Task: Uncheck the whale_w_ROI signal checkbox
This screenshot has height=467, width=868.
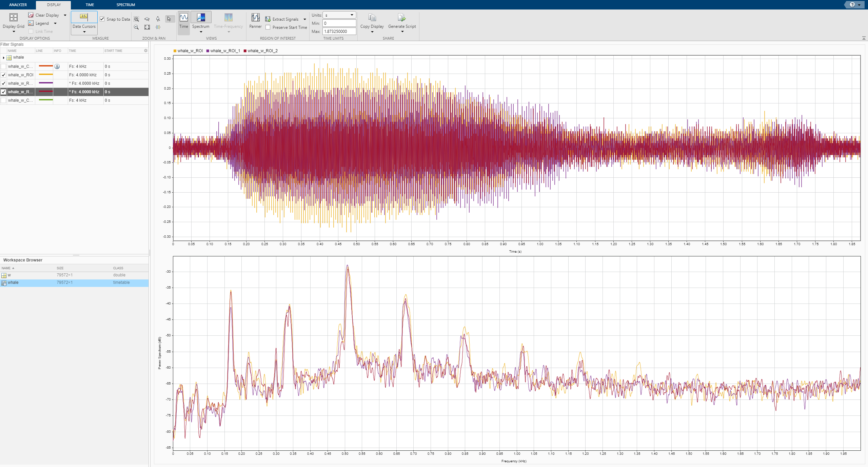Action: (x=3, y=75)
